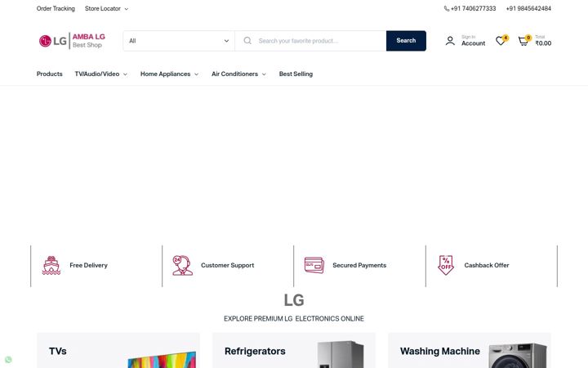Click the Customer Support headset icon
Image resolution: width=588 pixels, height=368 pixels.
[182, 265]
